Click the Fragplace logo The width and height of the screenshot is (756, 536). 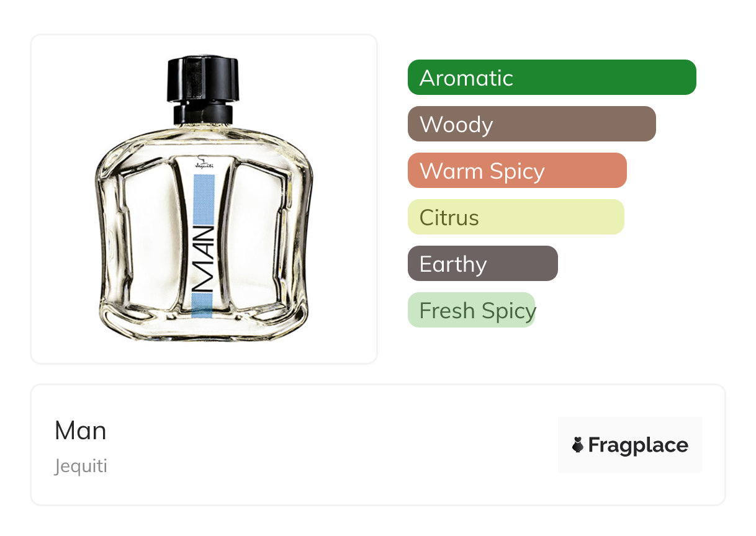tap(630, 445)
